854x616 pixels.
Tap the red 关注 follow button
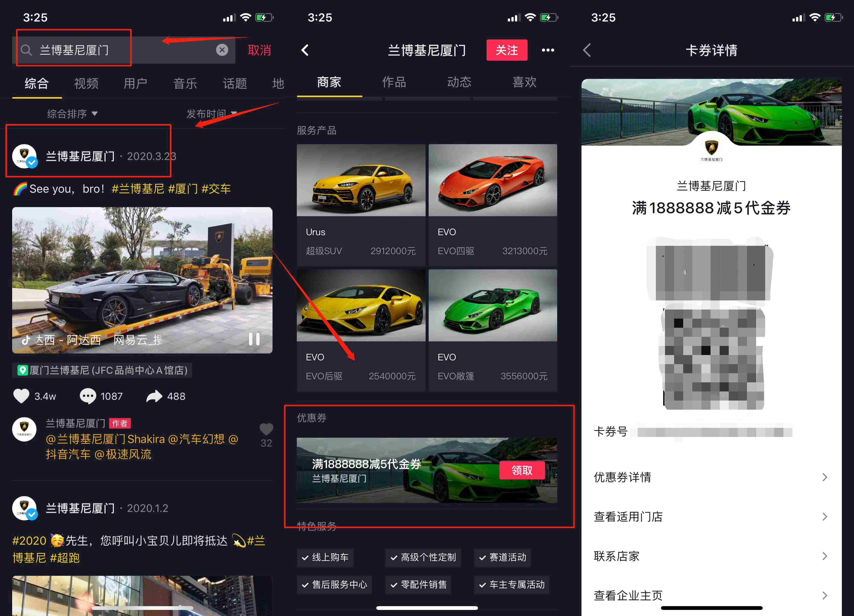point(507,50)
